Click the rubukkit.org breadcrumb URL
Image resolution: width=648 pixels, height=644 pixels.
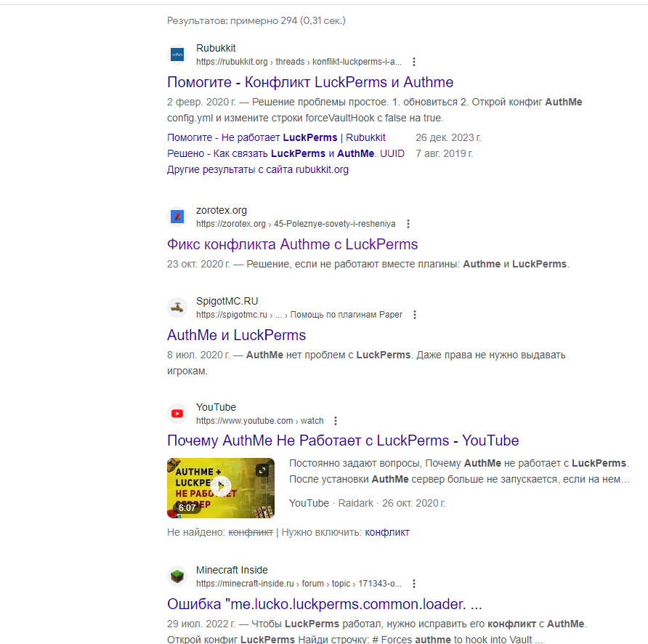coord(299,62)
